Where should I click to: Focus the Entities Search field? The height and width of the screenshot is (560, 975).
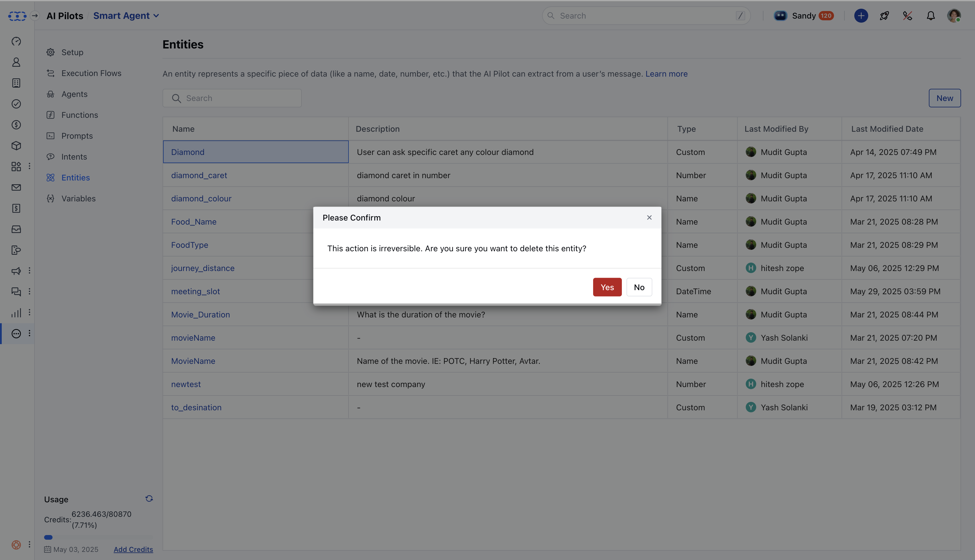point(232,98)
